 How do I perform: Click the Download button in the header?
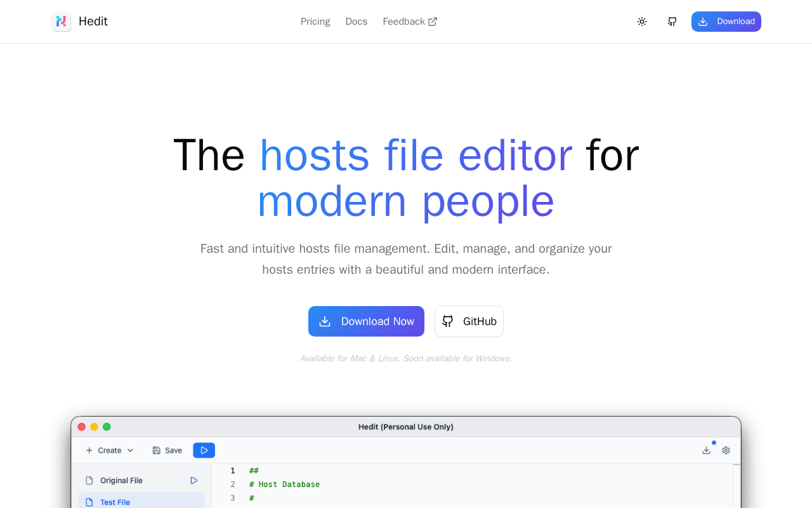coord(726,22)
